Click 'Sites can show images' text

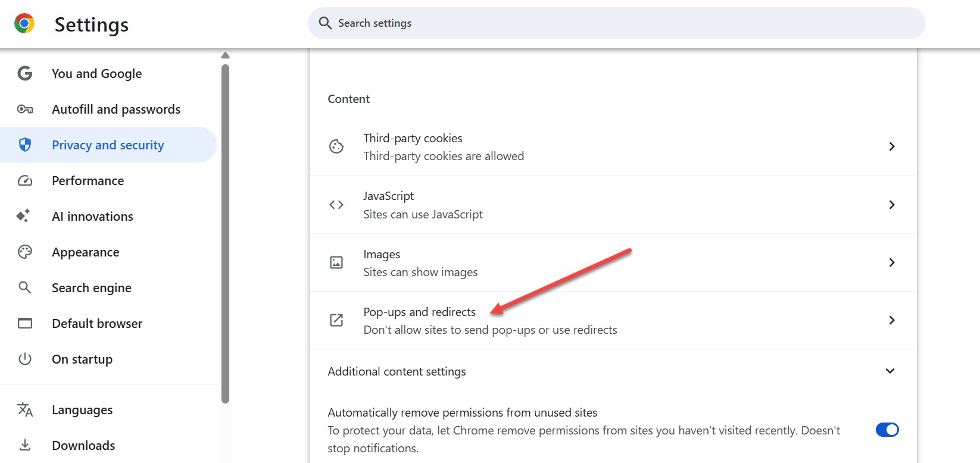420,272
